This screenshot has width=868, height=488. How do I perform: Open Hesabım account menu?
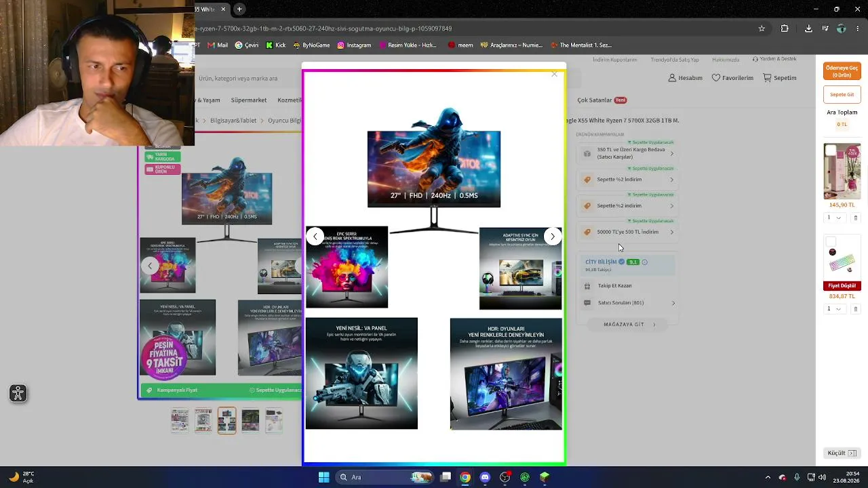[x=685, y=78]
